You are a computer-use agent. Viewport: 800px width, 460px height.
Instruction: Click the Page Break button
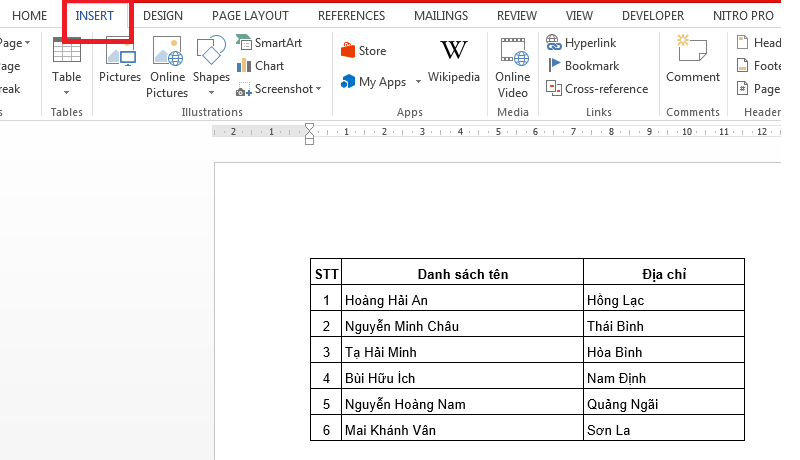click(10, 89)
